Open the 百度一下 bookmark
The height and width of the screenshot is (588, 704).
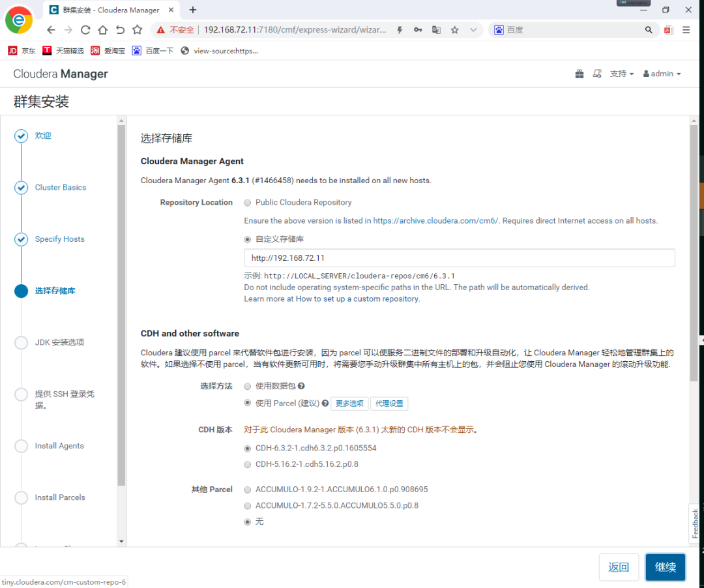[153, 51]
